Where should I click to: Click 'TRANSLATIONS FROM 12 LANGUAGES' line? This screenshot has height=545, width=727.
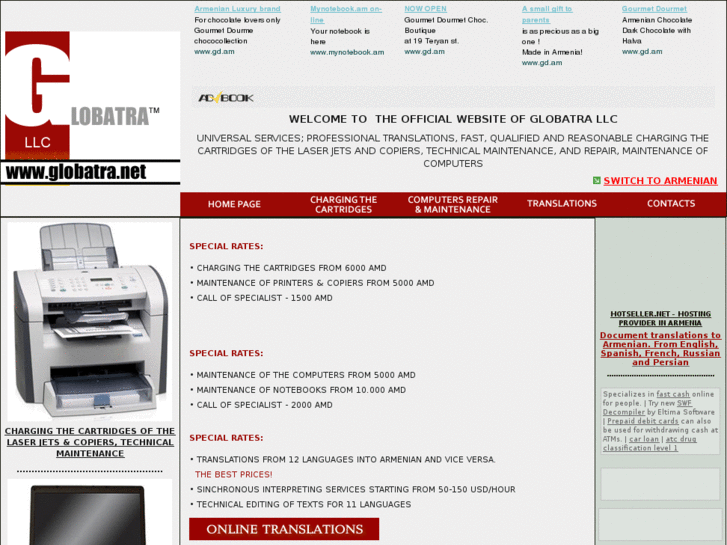[346, 460]
